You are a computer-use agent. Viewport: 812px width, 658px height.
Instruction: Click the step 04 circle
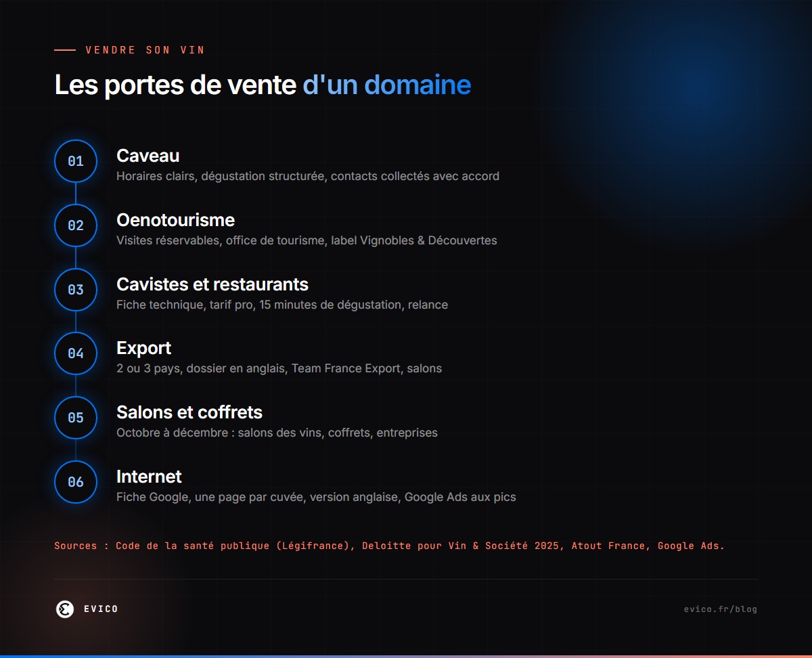[x=76, y=353]
